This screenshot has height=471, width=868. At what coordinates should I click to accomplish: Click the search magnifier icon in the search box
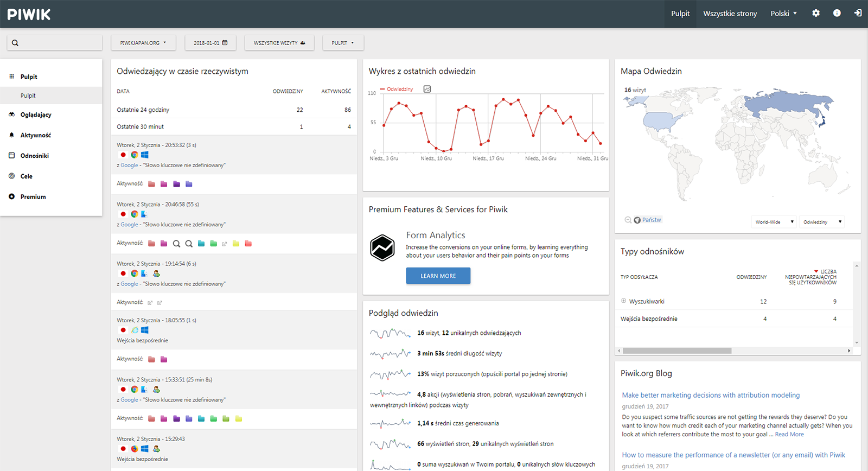point(15,43)
